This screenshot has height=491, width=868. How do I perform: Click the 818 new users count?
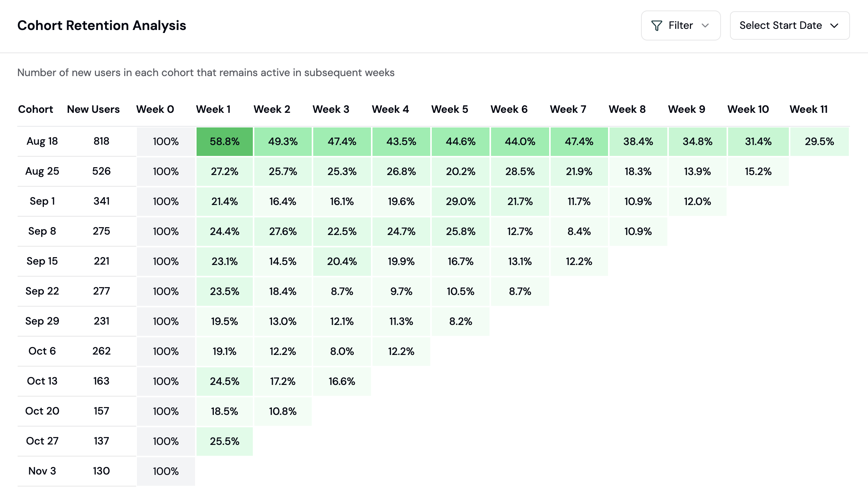(x=101, y=141)
